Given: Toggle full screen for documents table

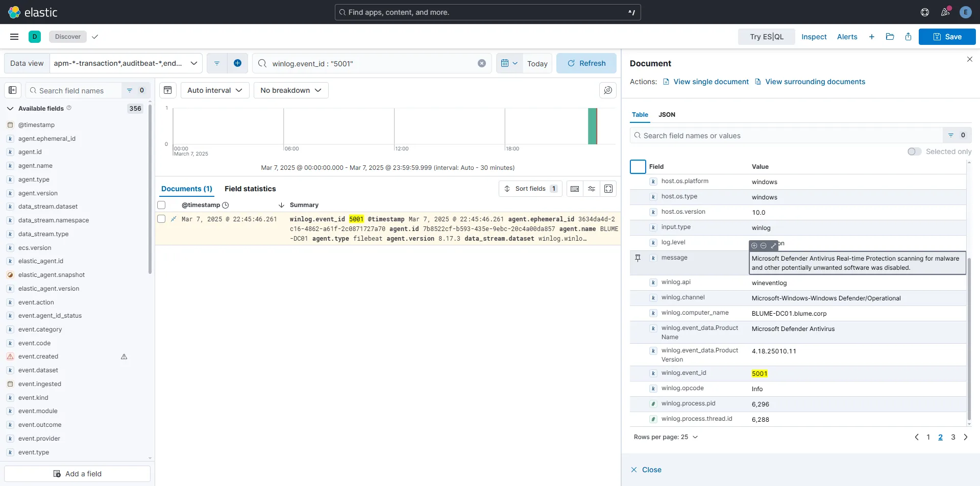Looking at the screenshot, I should (x=608, y=189).
